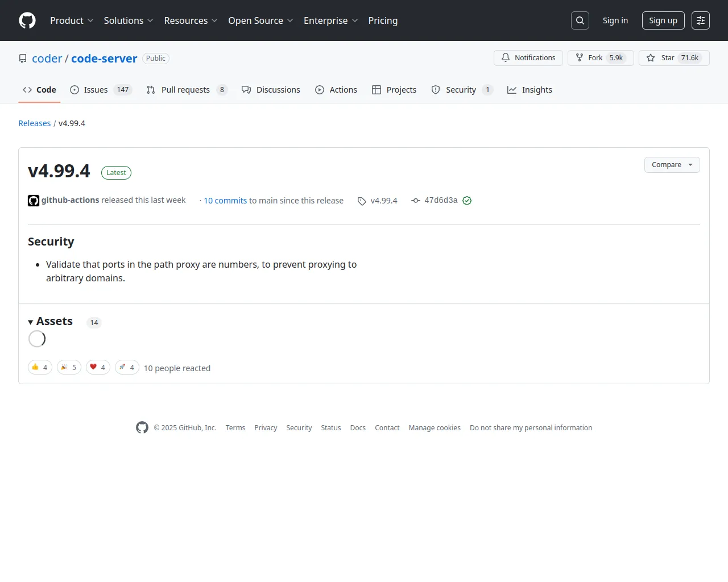Open footer Privacy link
This screenshot has height=582, width=728.
pos(266,428)
